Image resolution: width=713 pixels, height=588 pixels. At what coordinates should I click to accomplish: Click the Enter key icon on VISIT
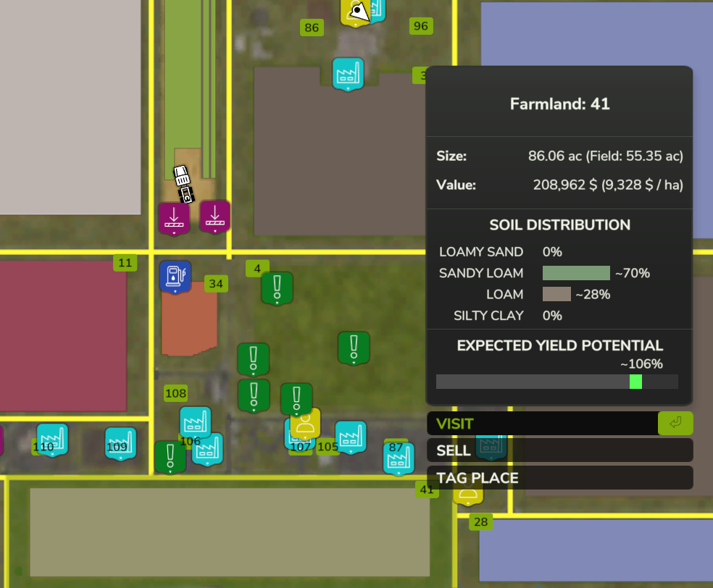(x=675, y=423)
